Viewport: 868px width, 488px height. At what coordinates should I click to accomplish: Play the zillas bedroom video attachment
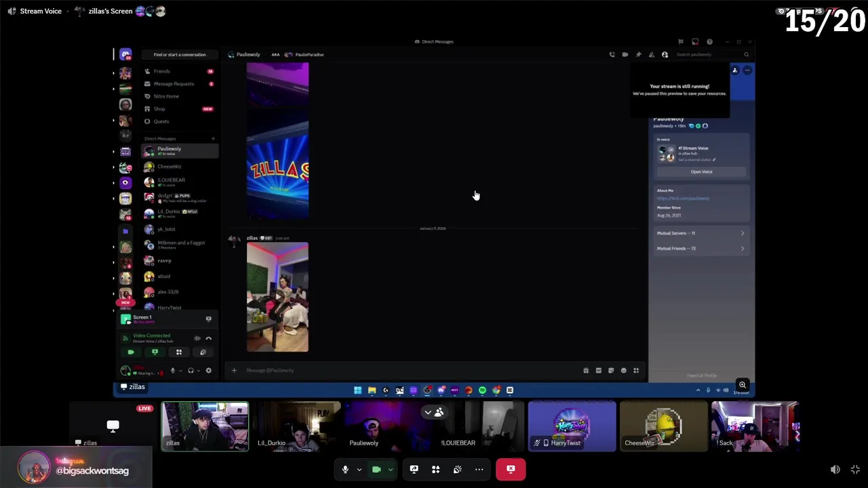coord(277,297)
